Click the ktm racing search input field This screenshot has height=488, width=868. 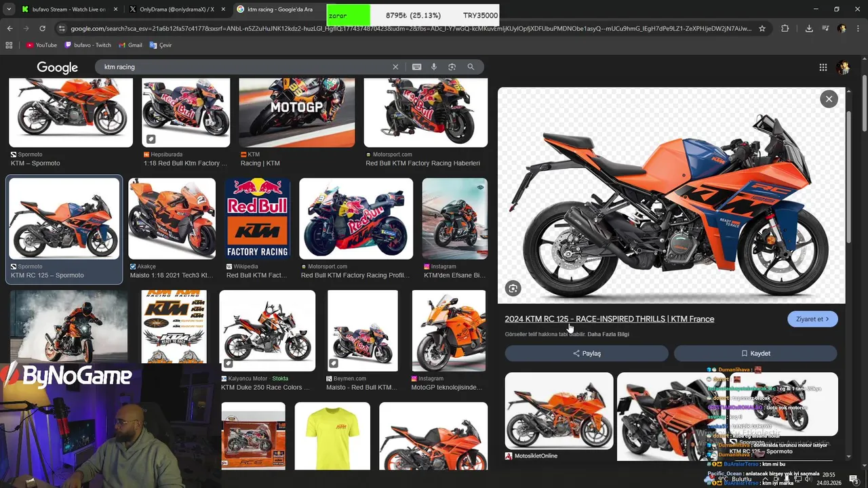click(x=244, y=67)
